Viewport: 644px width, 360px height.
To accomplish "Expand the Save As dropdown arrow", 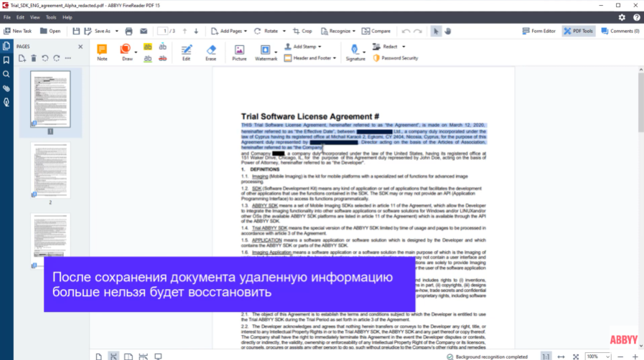I will coord(116,31).
